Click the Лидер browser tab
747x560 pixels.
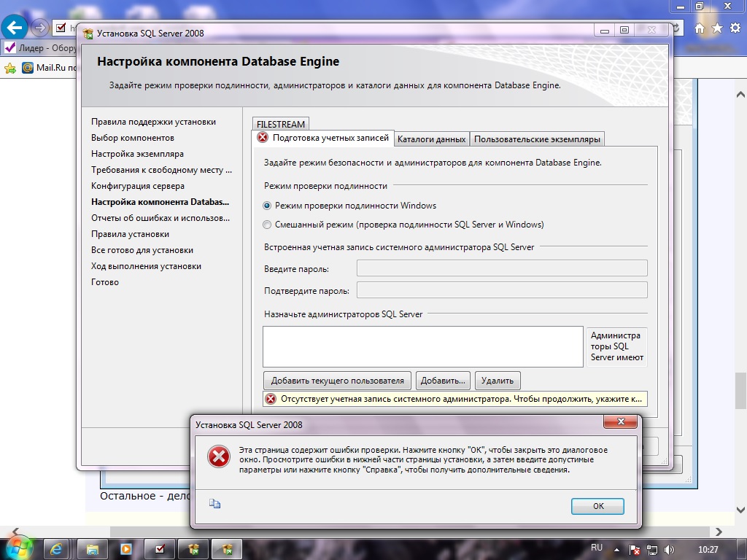(40, 47)
